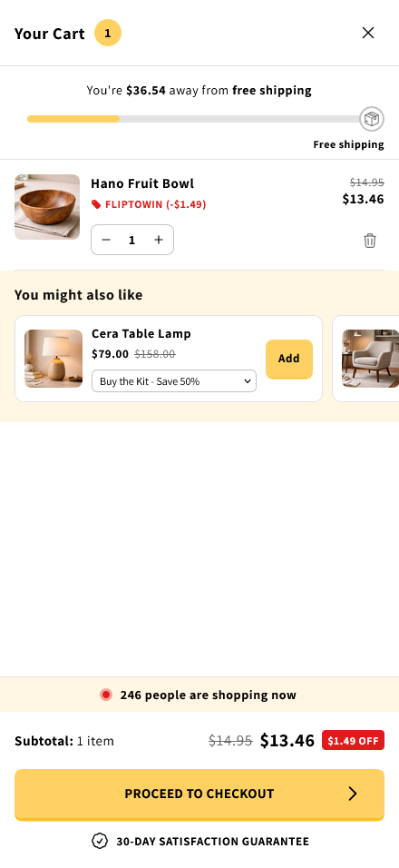The image size is (399, 868).
Task: Click the red live shoppers dot indicator
Action: click(x=106, y=695)
